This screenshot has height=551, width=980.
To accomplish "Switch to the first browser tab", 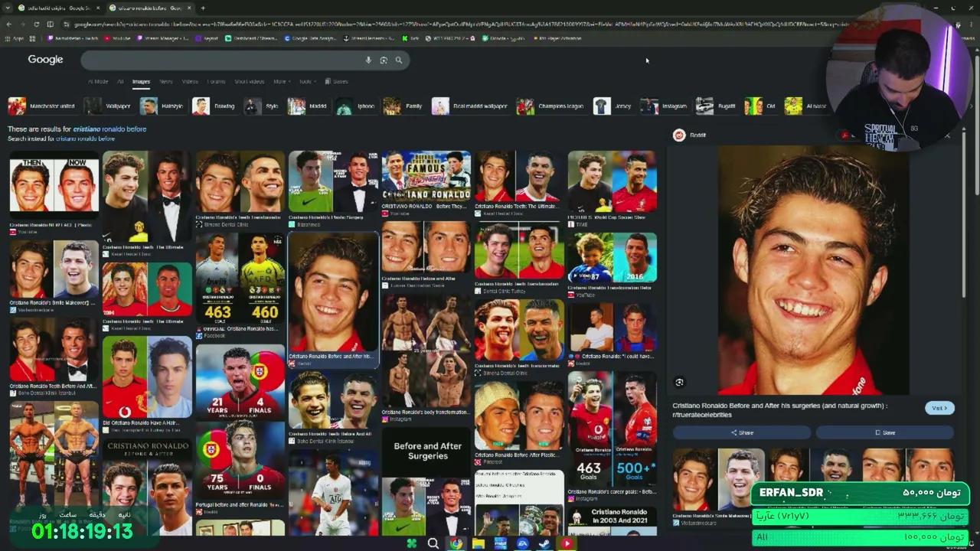I will 58,8.
